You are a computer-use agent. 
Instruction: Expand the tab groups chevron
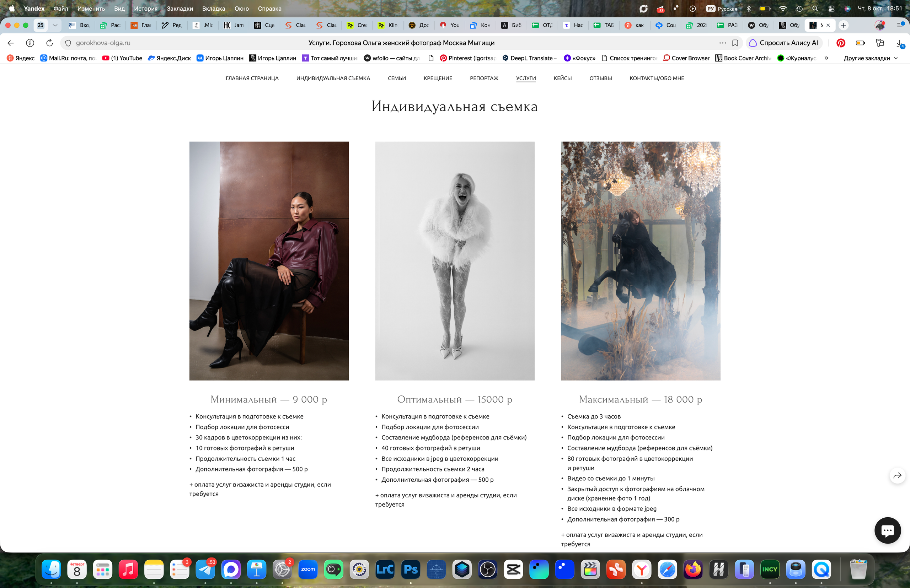[55, 25]
